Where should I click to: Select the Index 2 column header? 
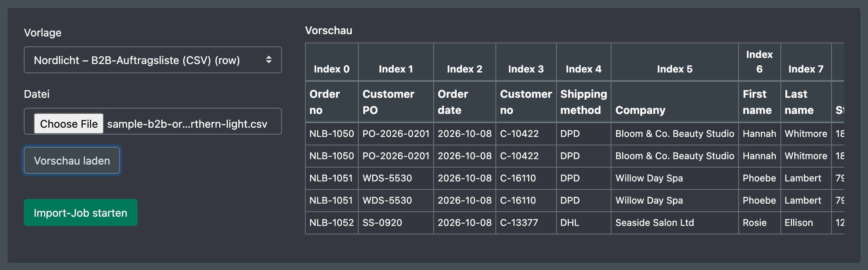[x=465, y=62]
